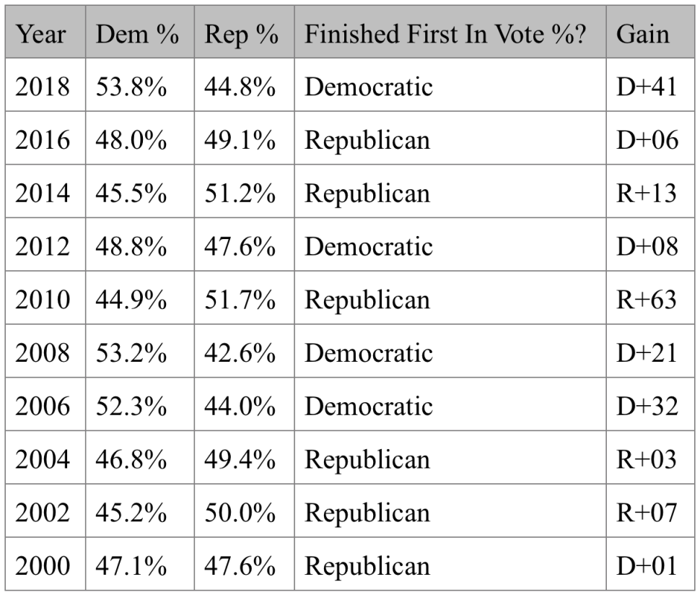Select the D+32 gain cell
The width and height of the screenshot is (700, 595).
pos(650,404)
